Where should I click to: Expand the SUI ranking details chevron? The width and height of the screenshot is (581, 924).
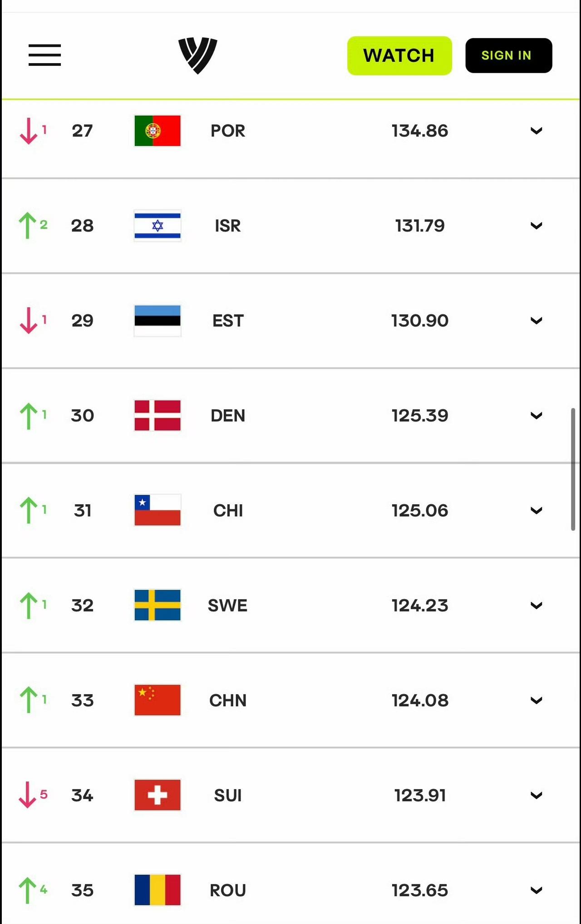[x=537, y=795]
